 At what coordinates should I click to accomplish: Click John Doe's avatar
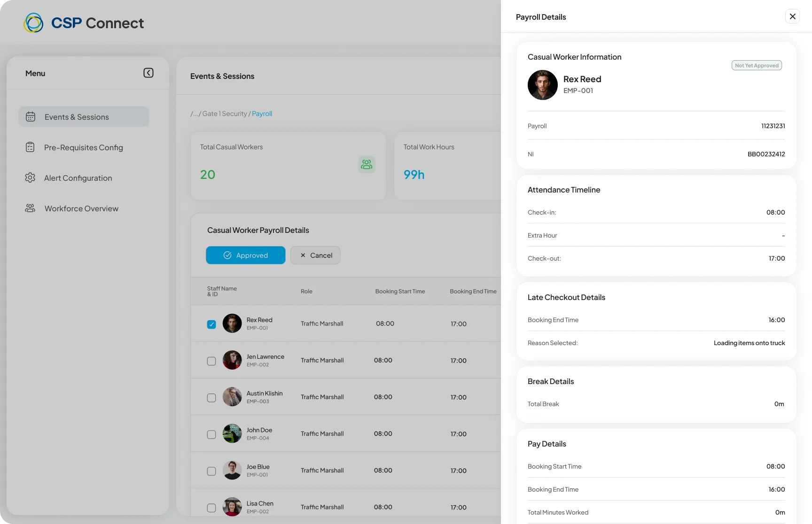coord(232,433)
